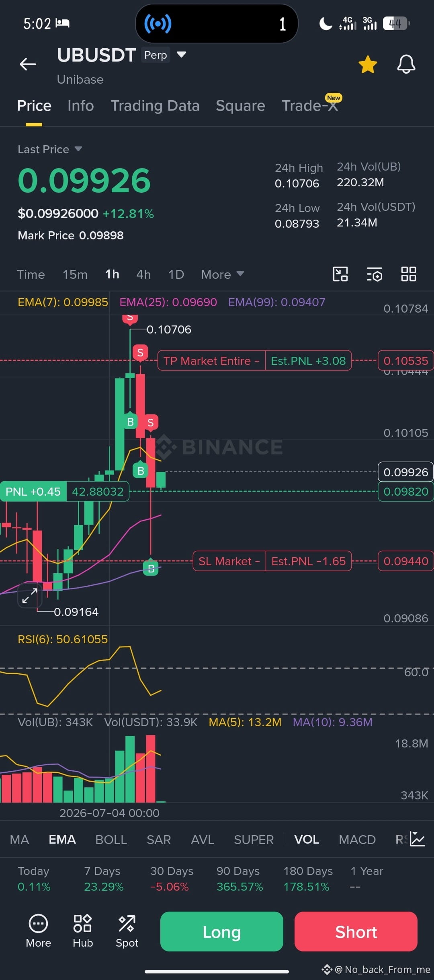This screenshot has width=434, height=980.
Task: Tap the MA(5): 13.2M volume label
Action: coord(245,722)
